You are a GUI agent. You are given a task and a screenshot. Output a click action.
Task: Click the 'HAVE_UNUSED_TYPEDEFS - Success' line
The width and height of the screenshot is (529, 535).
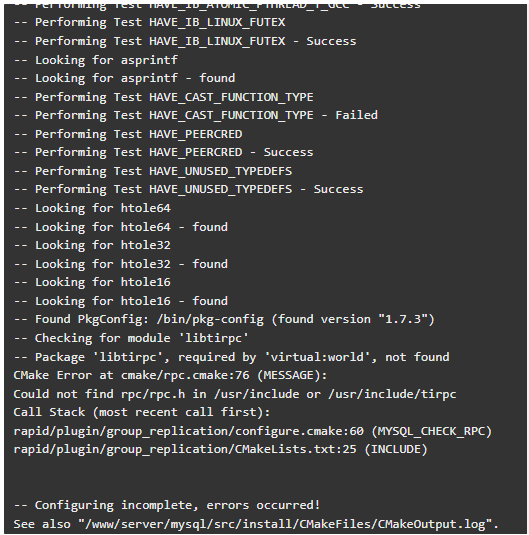pyautogui.click(x=188, y=189)
